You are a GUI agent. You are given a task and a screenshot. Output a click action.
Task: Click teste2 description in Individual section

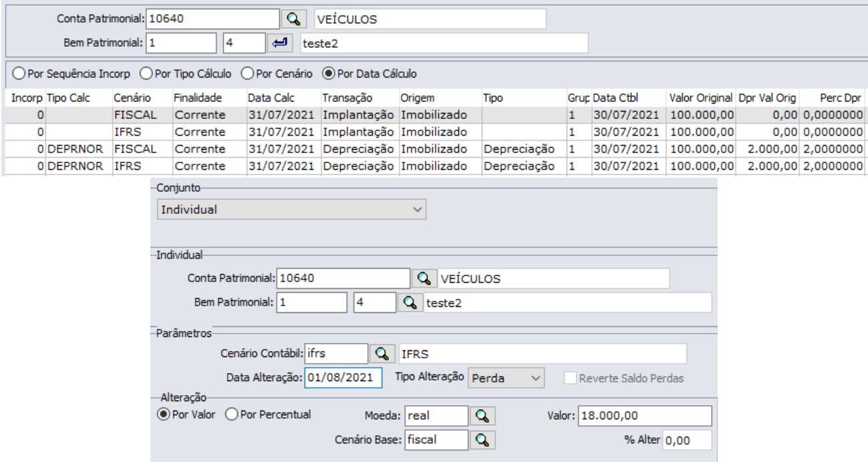click(568, 303)
